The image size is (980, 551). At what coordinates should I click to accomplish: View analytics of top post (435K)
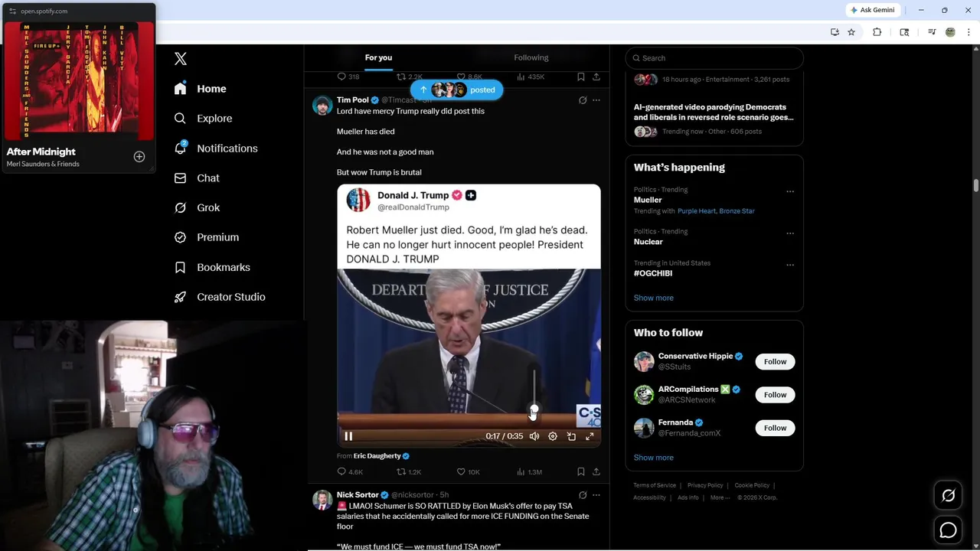point(531,77)
